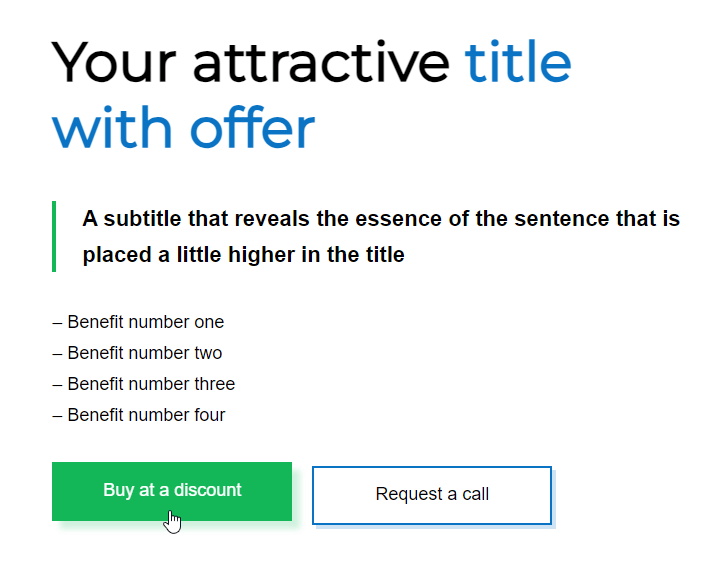
Task: Click the green Buy at a discount button
Action: tap(172, 491)
